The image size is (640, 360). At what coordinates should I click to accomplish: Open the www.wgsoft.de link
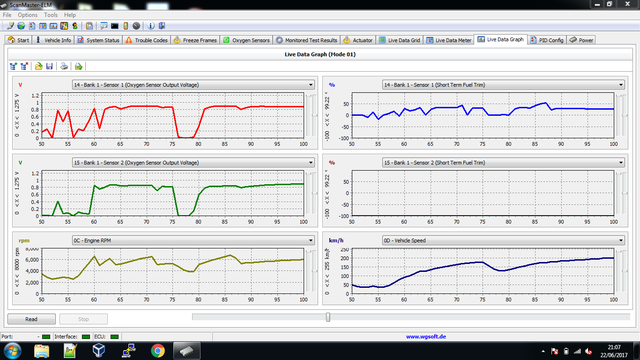(x=426, y=337)
